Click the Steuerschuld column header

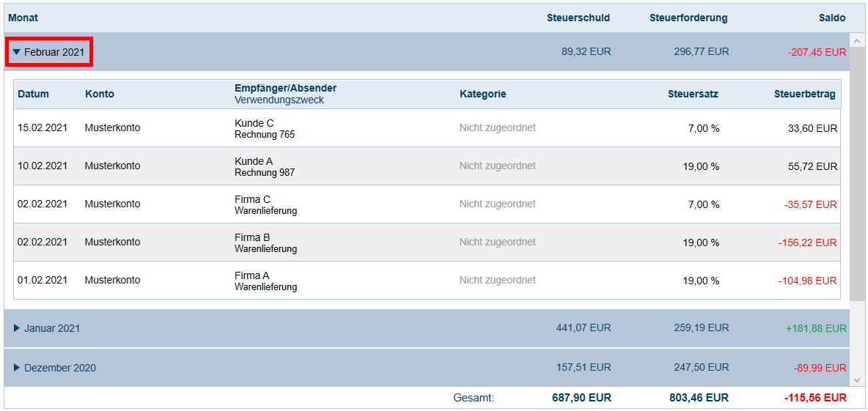578,18
